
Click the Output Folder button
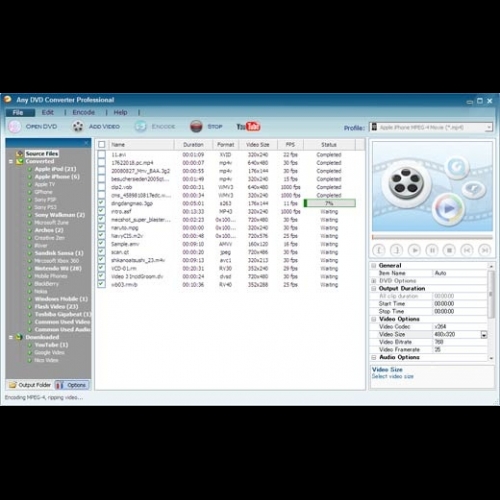point(30,385)
